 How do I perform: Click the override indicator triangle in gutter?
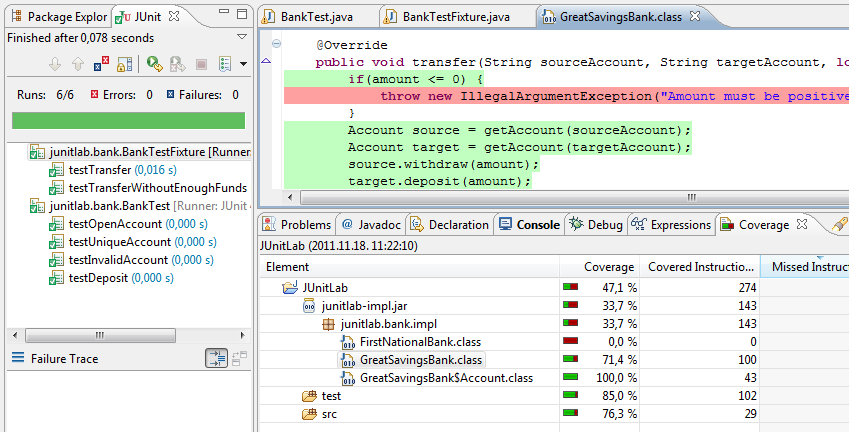click(266, 61)
